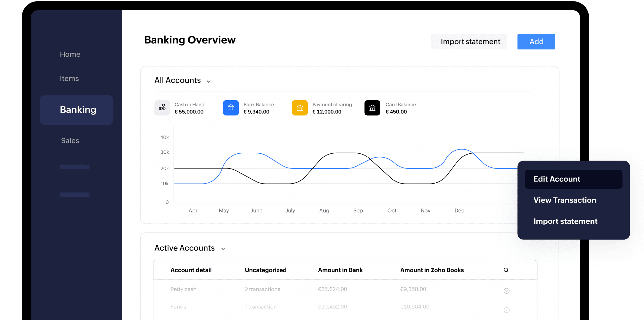
Task: Click the Banking Overview heading
Action: (190, 40)
